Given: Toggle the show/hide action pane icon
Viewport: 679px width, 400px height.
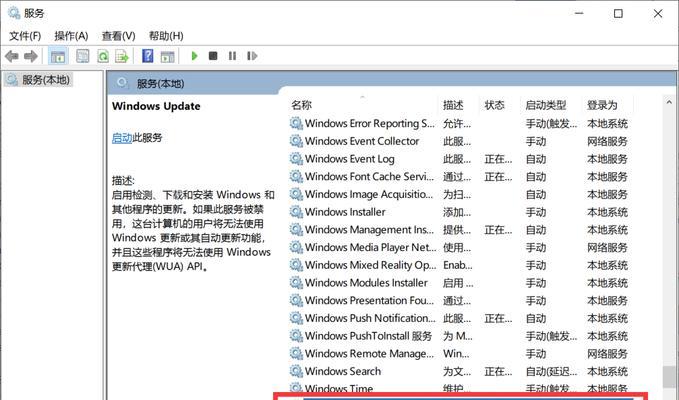Looking at the screenshot, I should coord(167,56).
